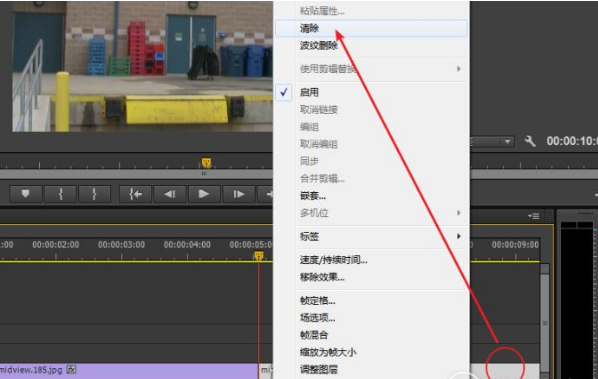Click the fx badge on midview.185.jpg clip

71,369
